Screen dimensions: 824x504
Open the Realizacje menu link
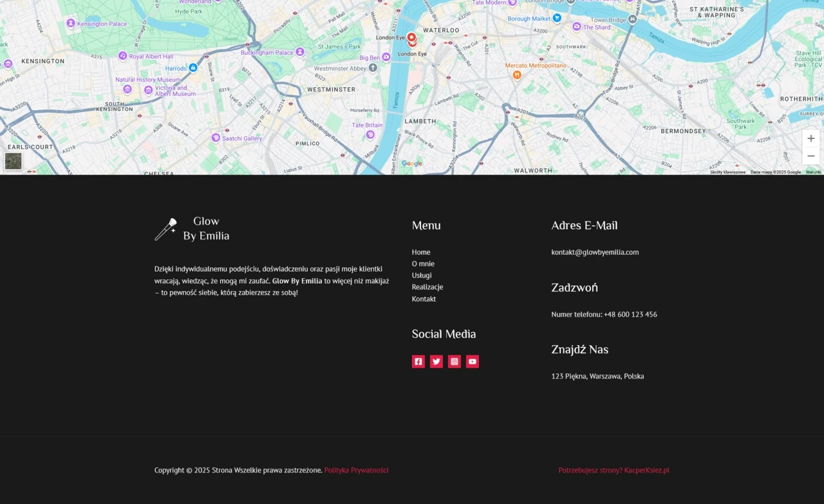coord(427,287)
